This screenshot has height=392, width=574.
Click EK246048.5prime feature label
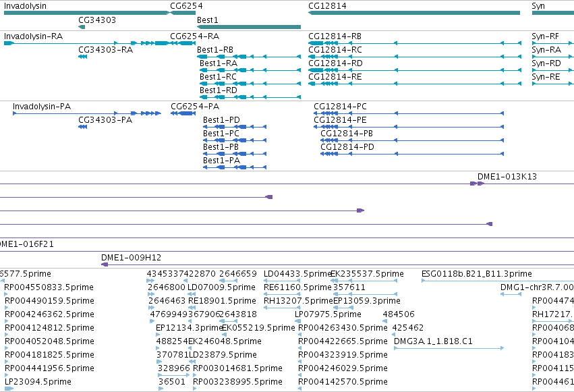click(x=225, y=341)
